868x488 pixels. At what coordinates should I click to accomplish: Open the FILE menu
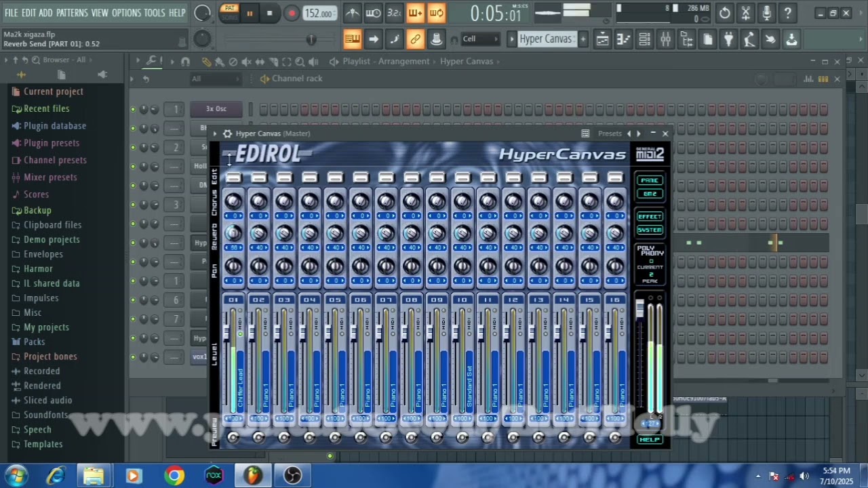tap(11, 13)
